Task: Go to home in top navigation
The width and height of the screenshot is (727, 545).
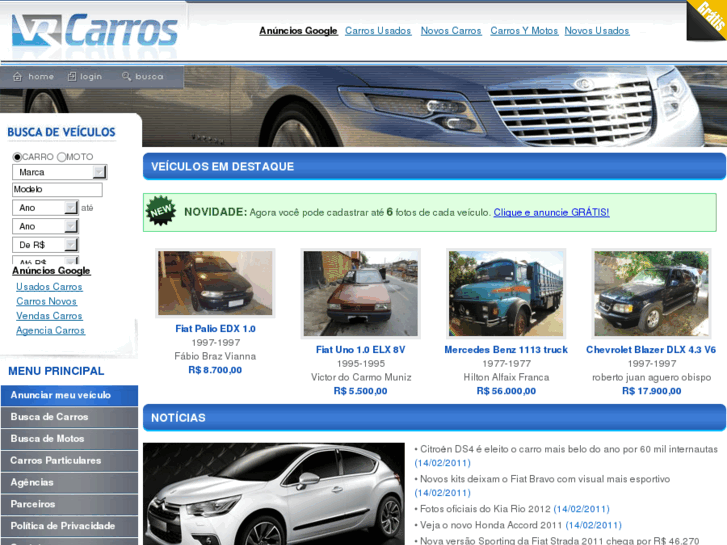Action: (x=41, y=77)
